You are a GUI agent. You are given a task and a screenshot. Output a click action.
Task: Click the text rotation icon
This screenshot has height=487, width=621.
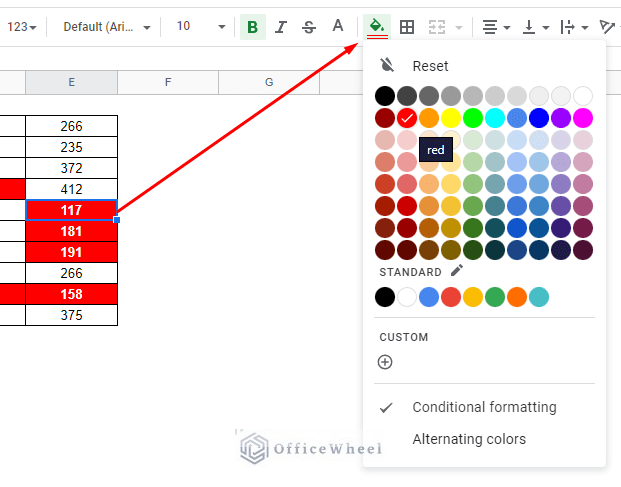pos(606,27)
